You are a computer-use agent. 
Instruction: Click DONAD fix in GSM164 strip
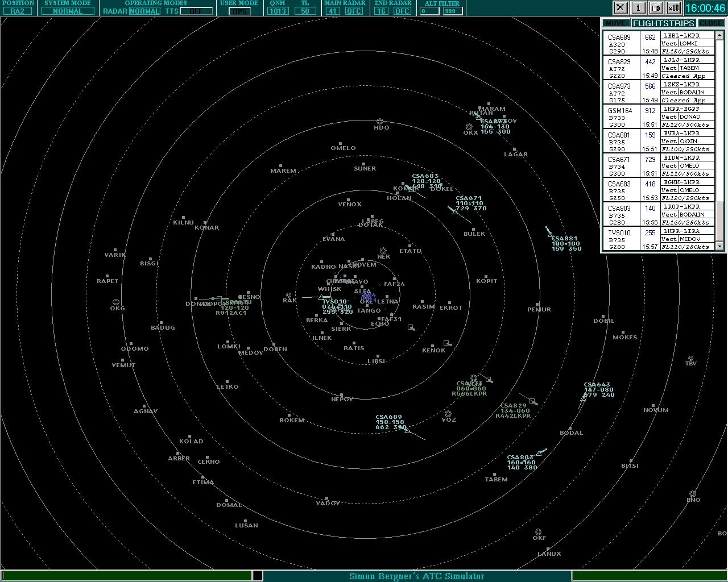coord(689,117)
